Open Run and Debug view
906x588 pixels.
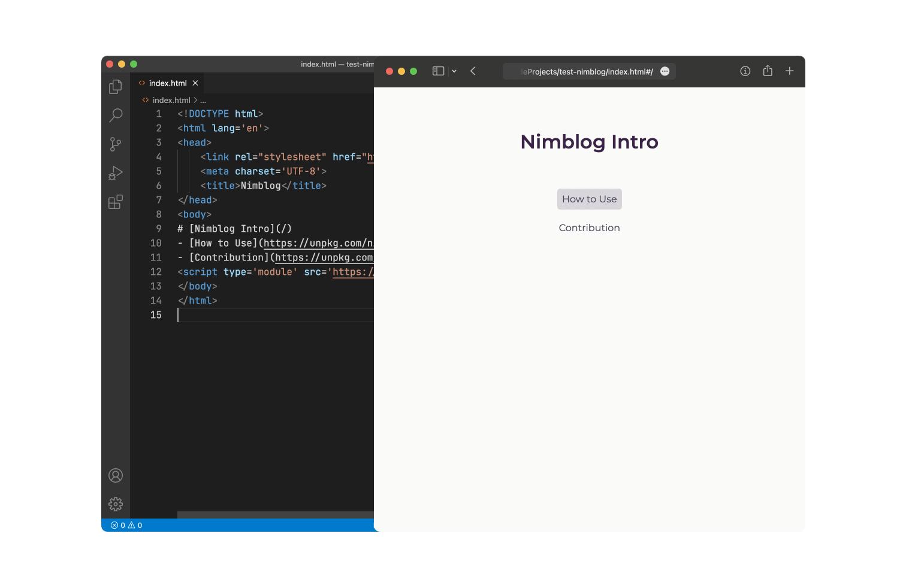[x=116, y=173]
